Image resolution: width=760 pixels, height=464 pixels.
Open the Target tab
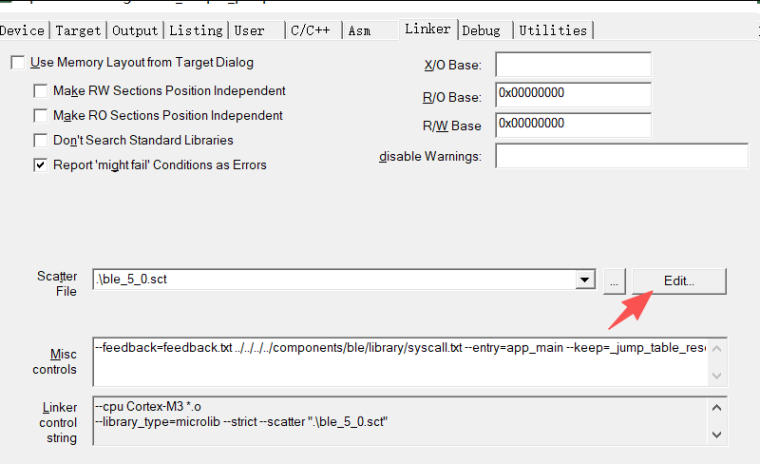click(x=78, y=31)
